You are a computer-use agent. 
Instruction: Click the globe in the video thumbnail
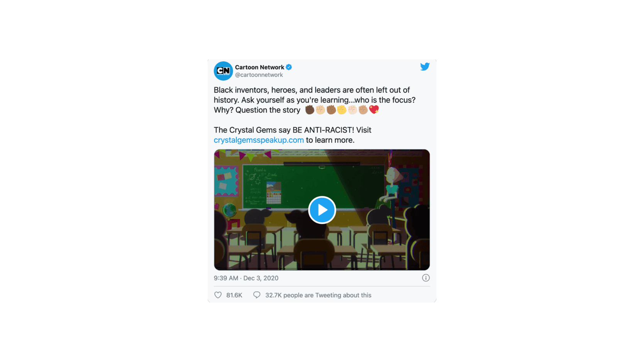coord(229,210)
